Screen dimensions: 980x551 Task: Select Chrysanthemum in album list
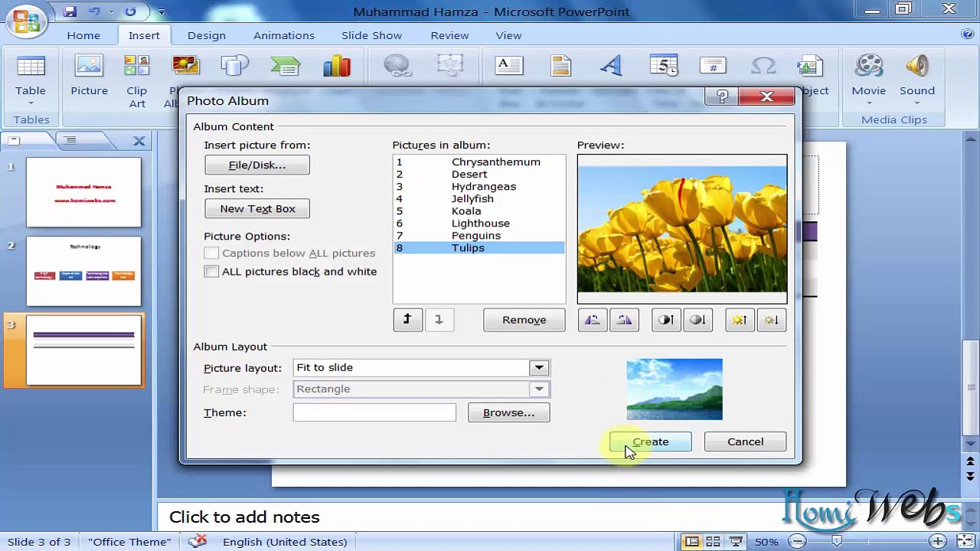[479, 161]
